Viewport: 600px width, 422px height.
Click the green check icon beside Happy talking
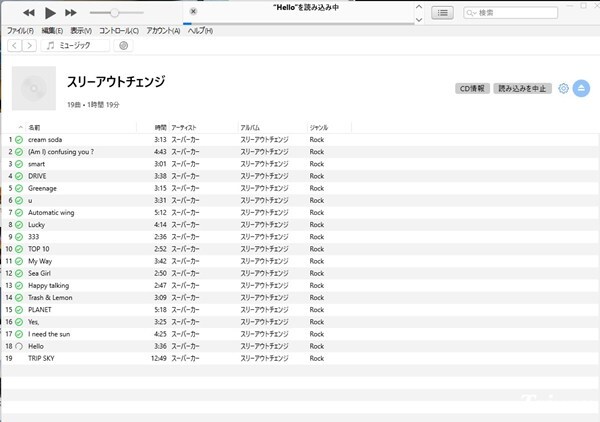[19, 286]
